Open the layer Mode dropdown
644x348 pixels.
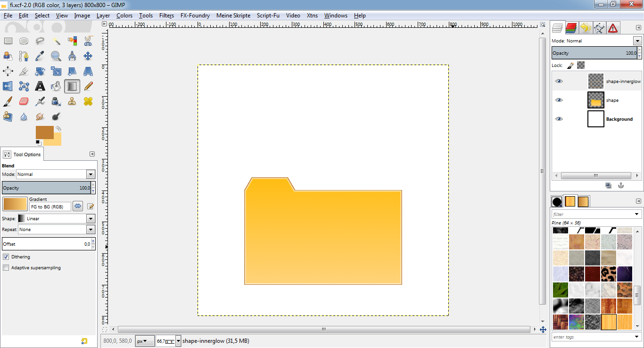pos(637,41)
